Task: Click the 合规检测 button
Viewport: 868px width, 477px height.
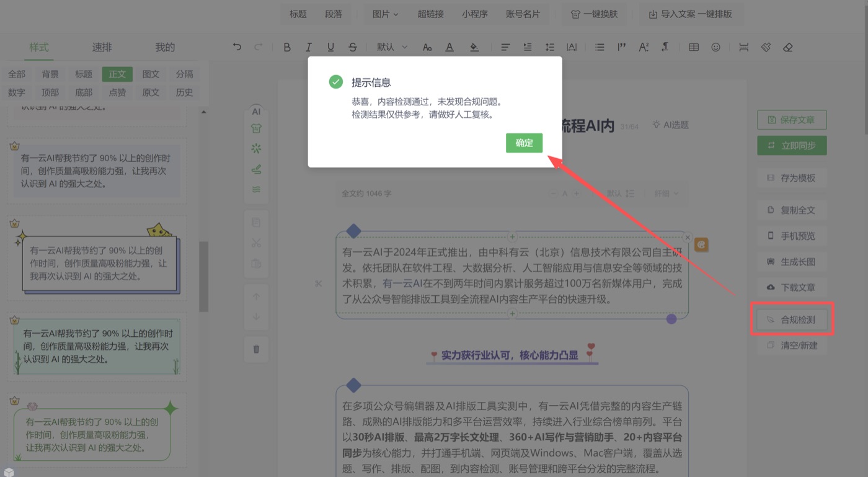Action: (792, 319)
